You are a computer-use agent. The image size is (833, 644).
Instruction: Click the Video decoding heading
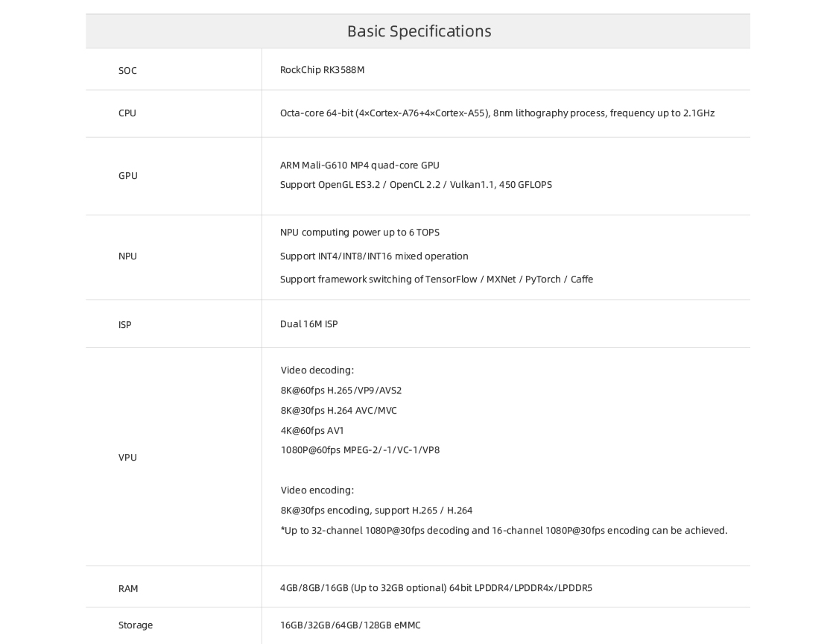317,370
